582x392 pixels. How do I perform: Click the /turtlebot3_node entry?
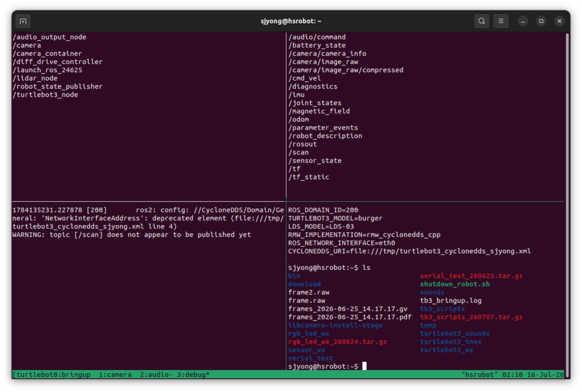point(45,94)
